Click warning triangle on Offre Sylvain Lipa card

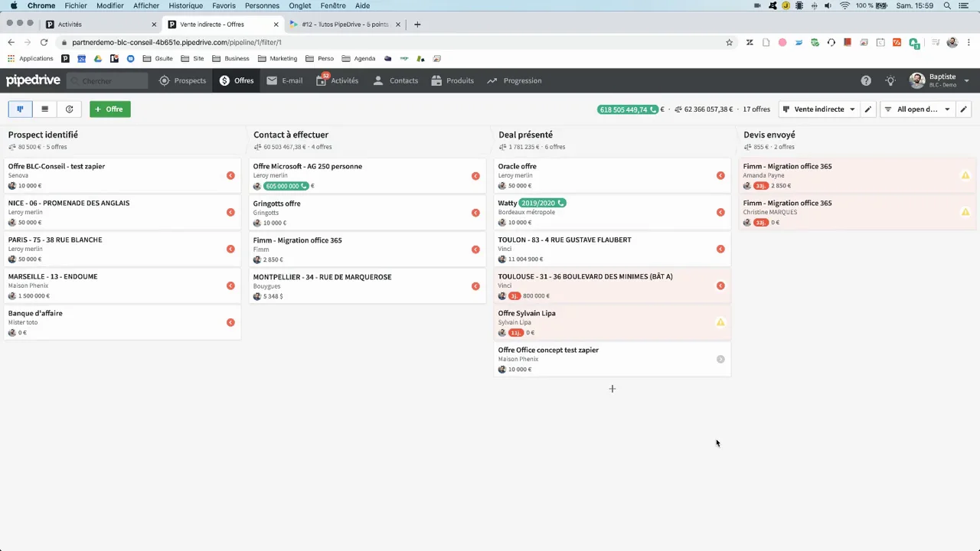(720, 322)
